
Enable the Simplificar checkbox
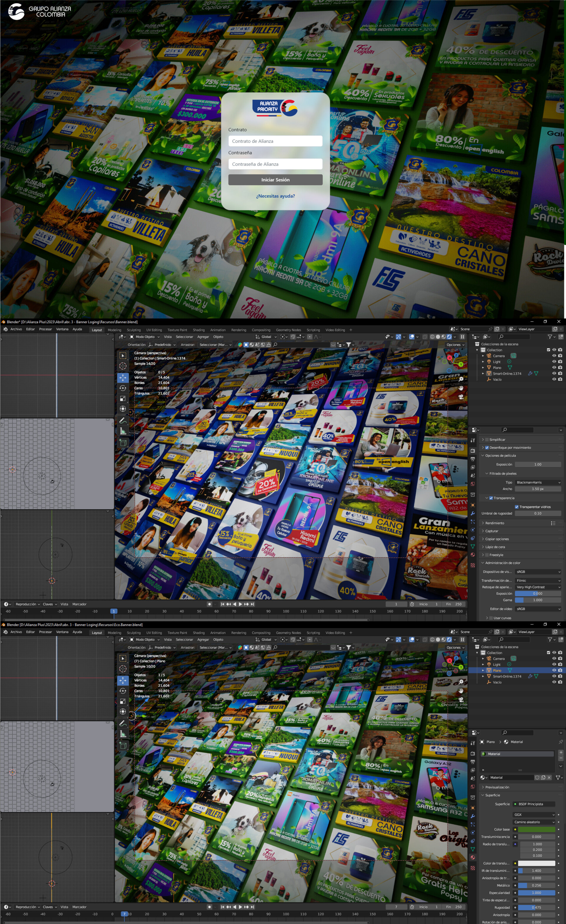pos(487,440)
